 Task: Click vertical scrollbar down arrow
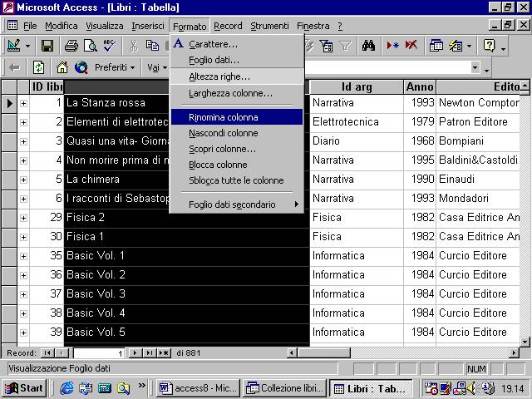(525, 342)
